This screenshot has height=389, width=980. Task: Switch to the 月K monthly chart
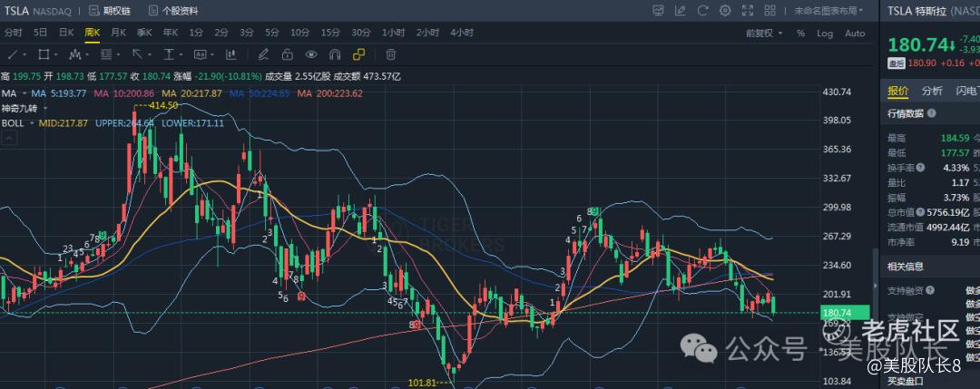(119, 33)
